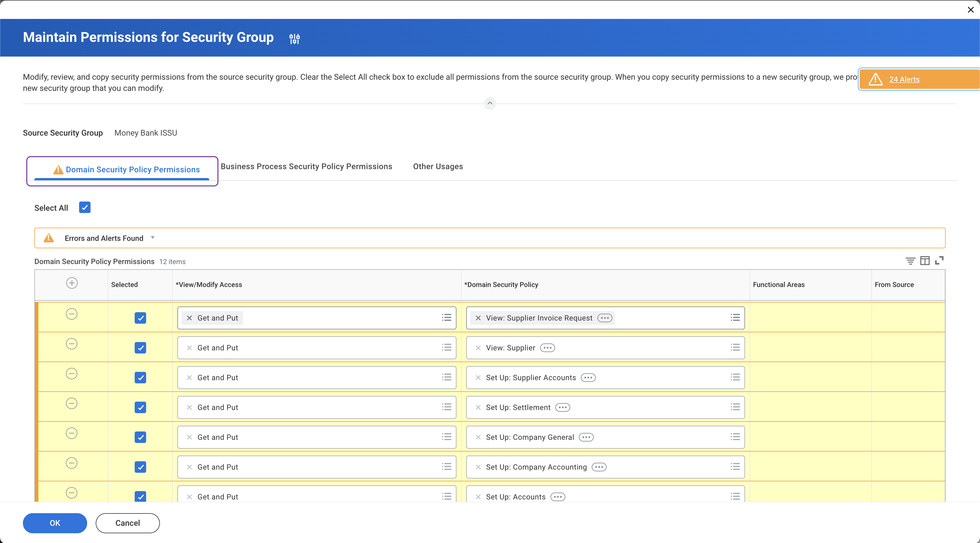Open related actions for Set Up: Accounts
The height and width of the screenshot is (543, 980).
point(558,497)
